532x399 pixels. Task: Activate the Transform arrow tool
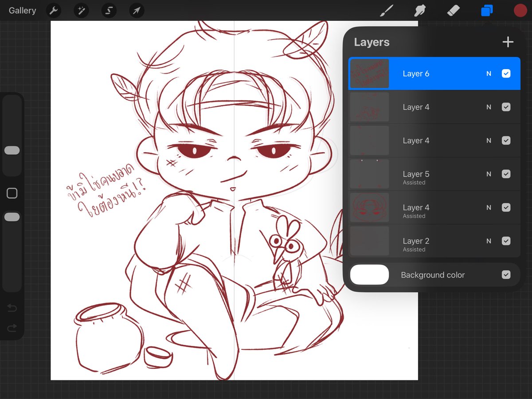[x=137, y=11]
